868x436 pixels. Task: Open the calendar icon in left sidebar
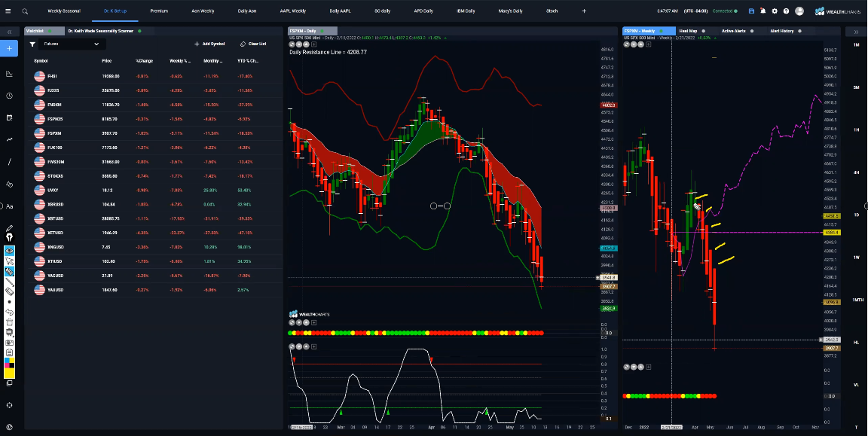coord(9,118)
